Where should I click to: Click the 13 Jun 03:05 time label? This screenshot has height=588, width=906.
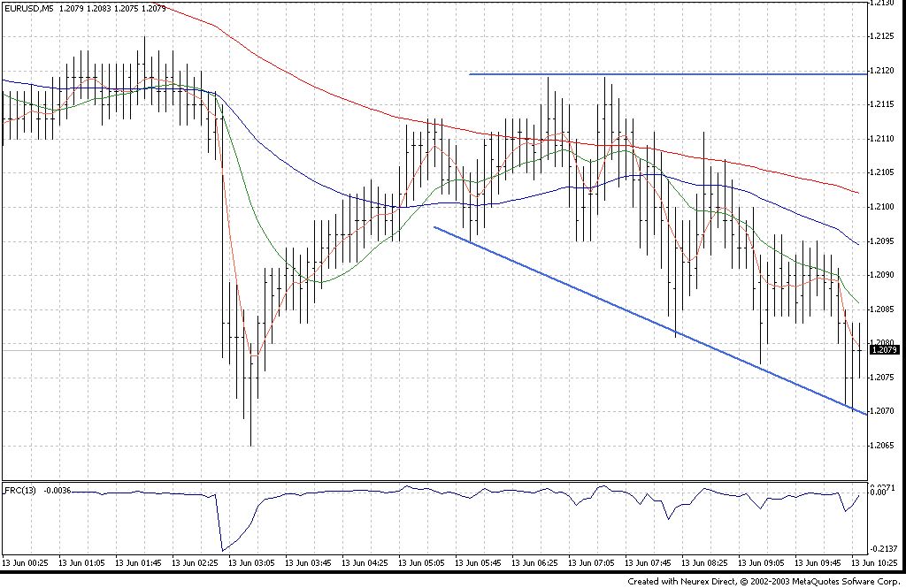click(x=252, y=562)
